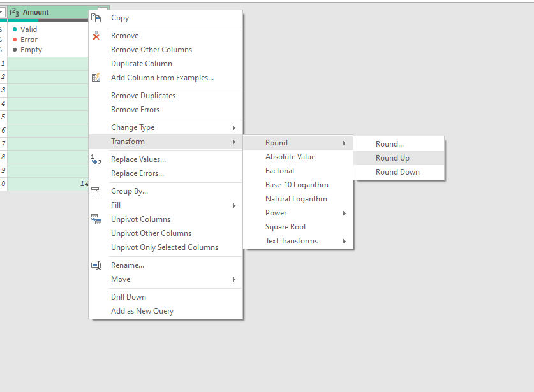Select Replace Values...
Viewport: 534px width, 392px height.
165,159
